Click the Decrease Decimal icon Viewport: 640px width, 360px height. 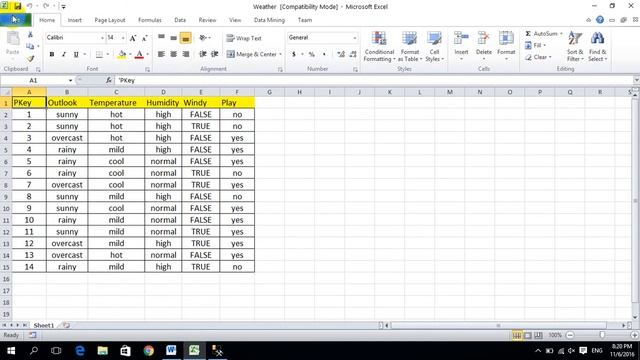(x=353, y=54)
